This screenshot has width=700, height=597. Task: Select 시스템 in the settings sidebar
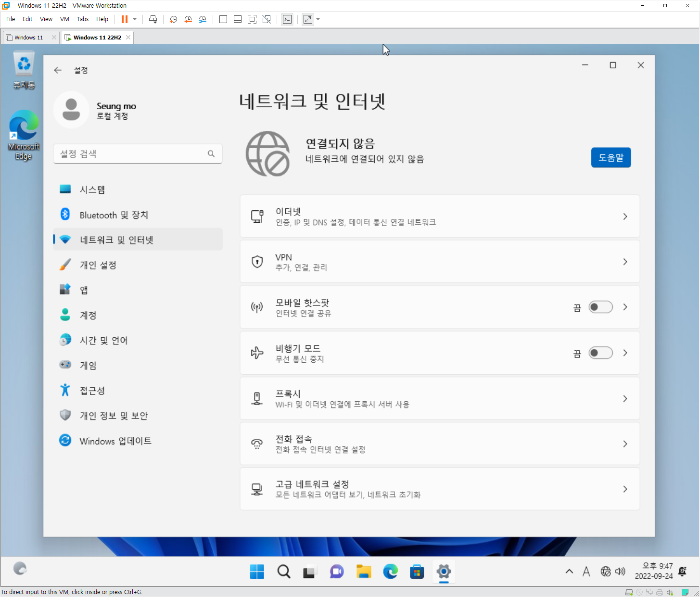click(138, 190)
